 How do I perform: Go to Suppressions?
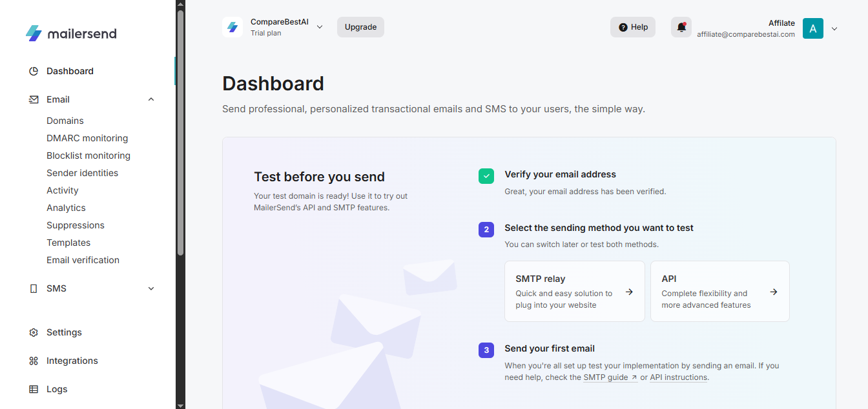pyautogui.click(x=76, y=225)
